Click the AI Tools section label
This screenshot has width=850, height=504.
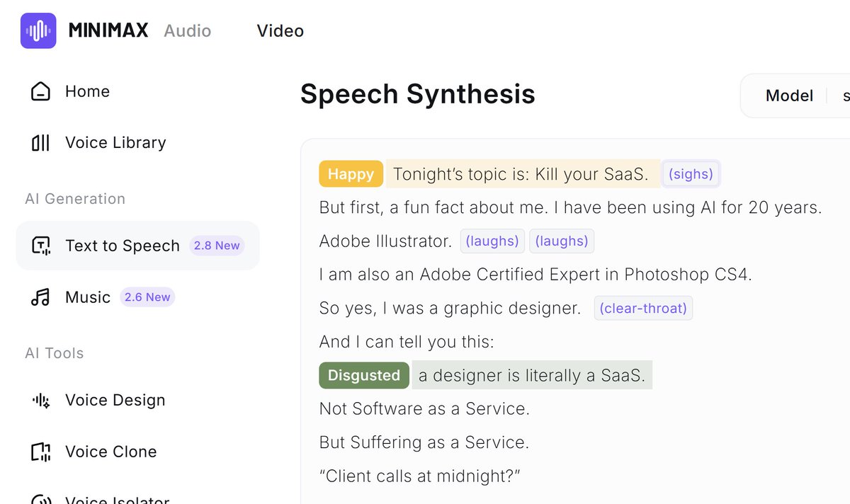[54, 353]
